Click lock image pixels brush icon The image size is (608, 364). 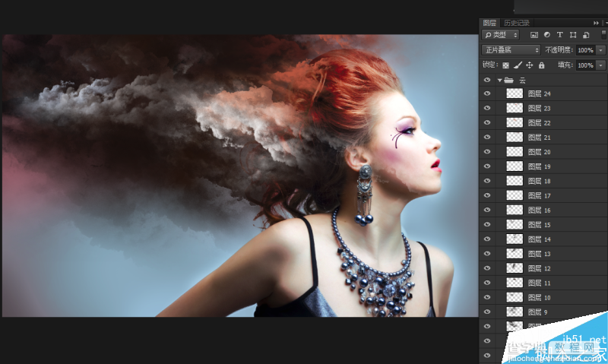click(x=518, y=65)
